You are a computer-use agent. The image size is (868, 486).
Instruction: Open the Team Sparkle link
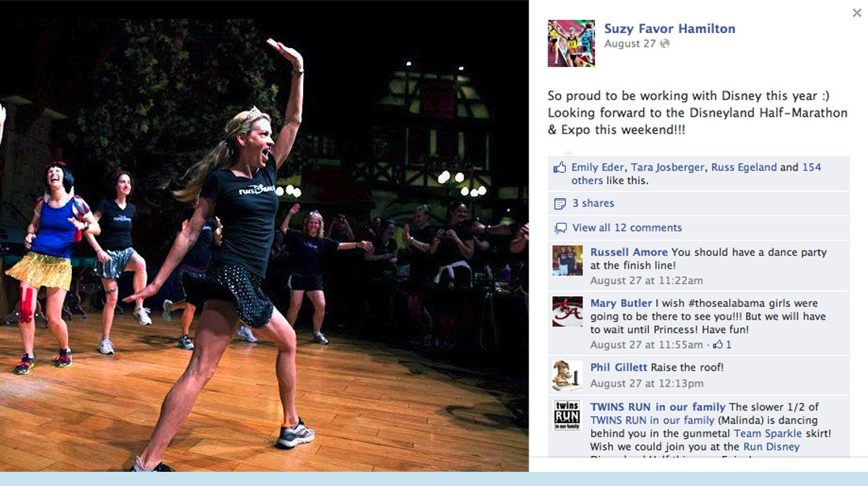coord(767,433)
